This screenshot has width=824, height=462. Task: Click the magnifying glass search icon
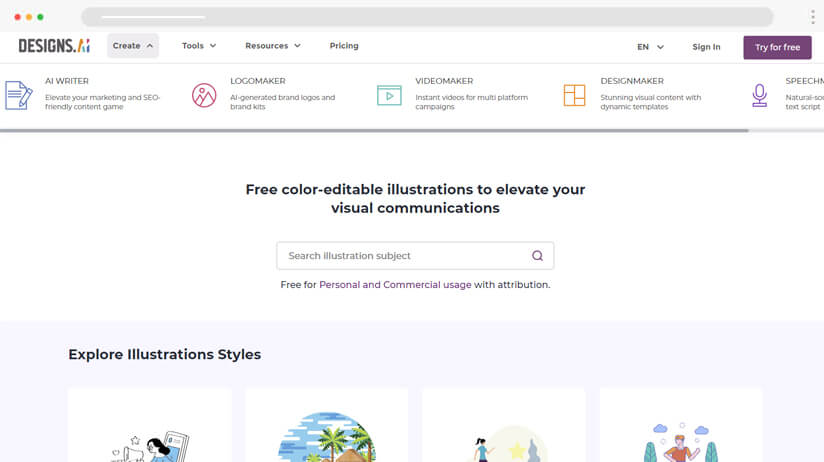tap(537, 256)
